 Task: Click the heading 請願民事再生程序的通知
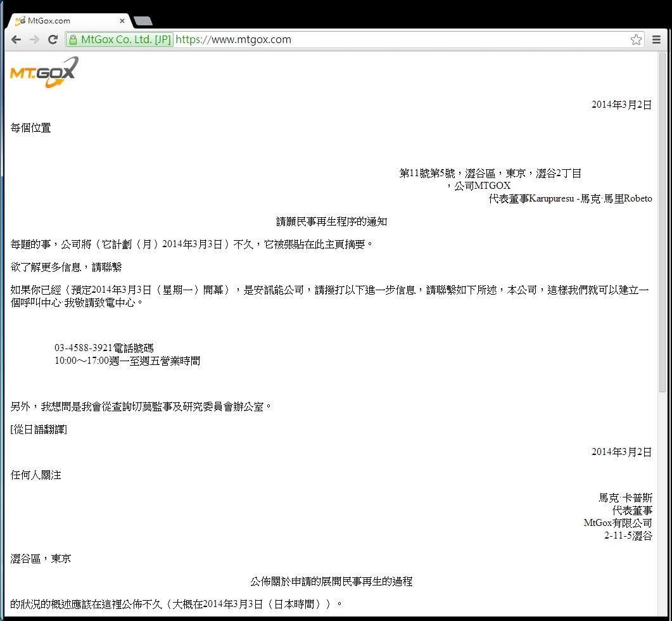tap(331, 222)
